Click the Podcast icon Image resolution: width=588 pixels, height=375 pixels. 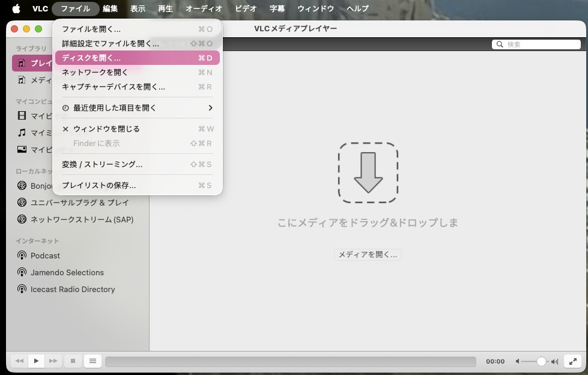pyautogui.click(x=22, y=255)
